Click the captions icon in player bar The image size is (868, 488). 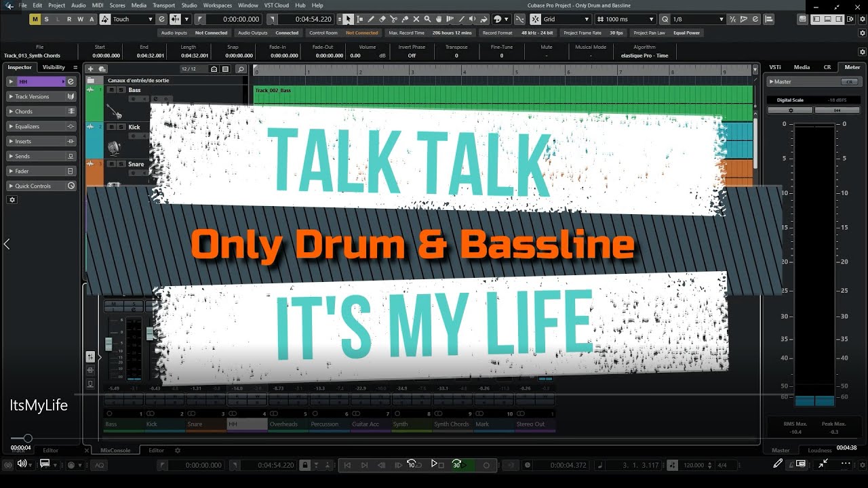(45, 464)
